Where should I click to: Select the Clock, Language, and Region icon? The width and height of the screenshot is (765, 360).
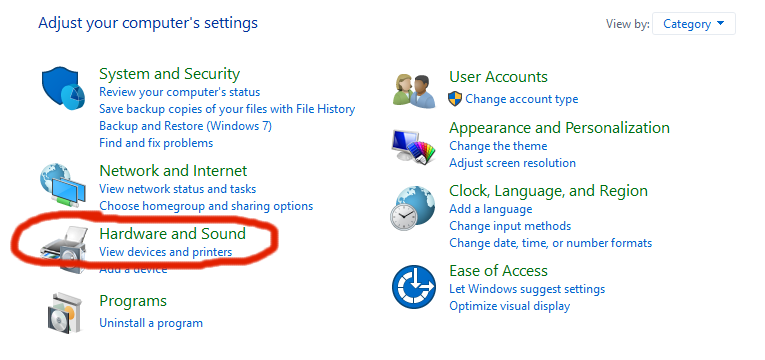click(x=413, y=208)
